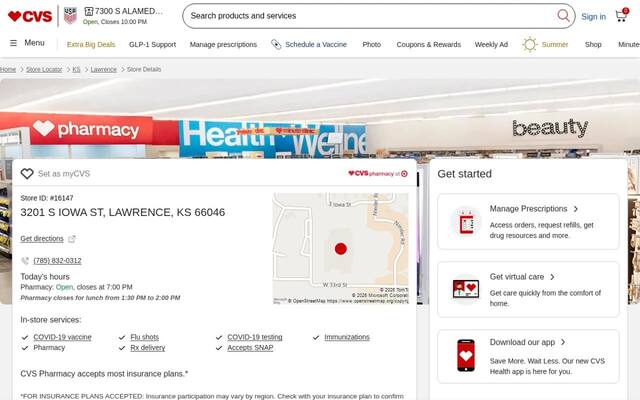
Task: Open Accepts SNAP service link
Action: click(250, 348)
